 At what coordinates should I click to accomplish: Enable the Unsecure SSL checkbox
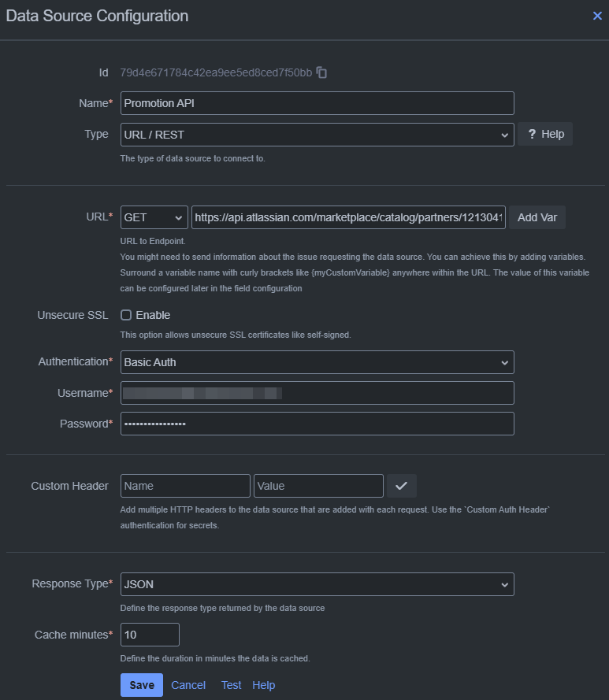(x=126, y=315)
